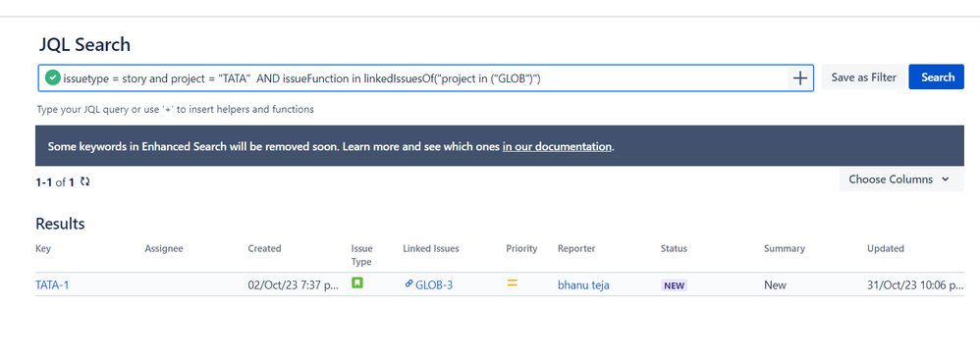Run the query with Search button
This screenshot has height=360, width=980.
coord(936,77)
